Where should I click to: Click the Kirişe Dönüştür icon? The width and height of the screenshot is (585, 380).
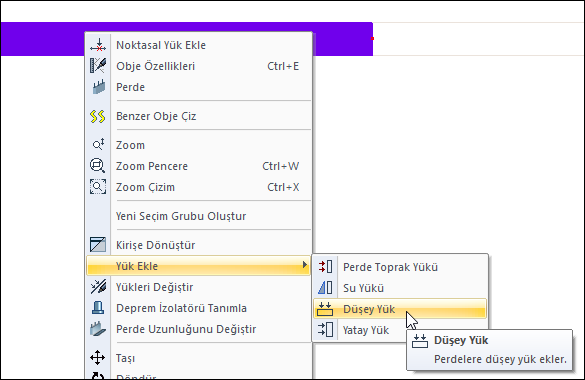click(98, 245)
